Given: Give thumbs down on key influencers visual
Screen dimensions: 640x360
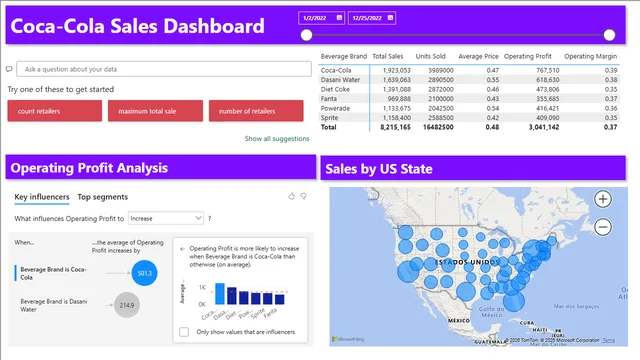Looking at the screenshot, I should click(304, 196).
